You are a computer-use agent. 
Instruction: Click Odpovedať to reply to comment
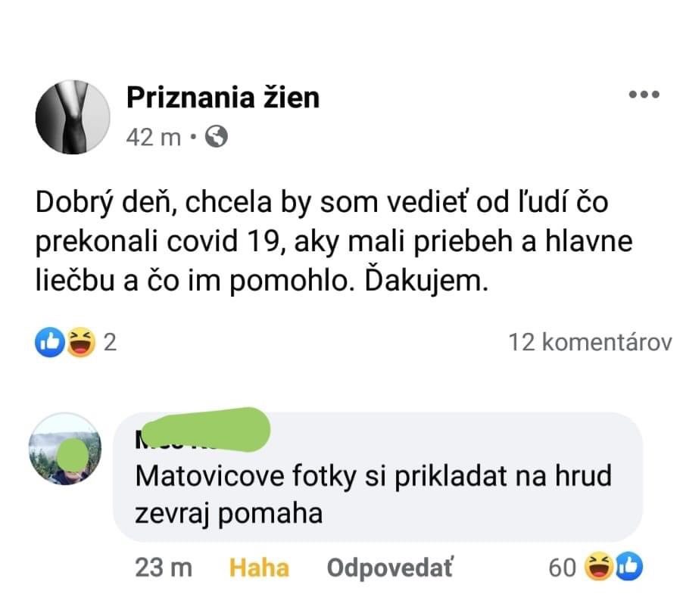coord(389,568)
